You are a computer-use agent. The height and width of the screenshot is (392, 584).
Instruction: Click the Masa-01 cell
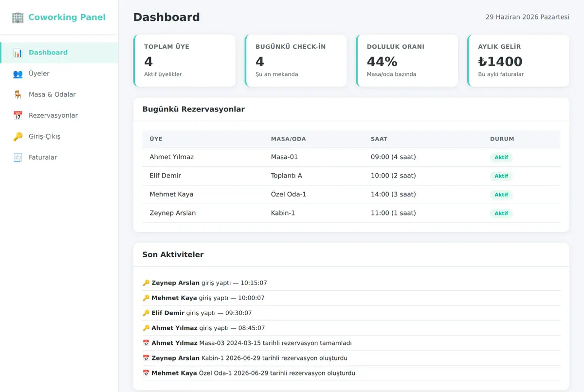pos(284,157)
